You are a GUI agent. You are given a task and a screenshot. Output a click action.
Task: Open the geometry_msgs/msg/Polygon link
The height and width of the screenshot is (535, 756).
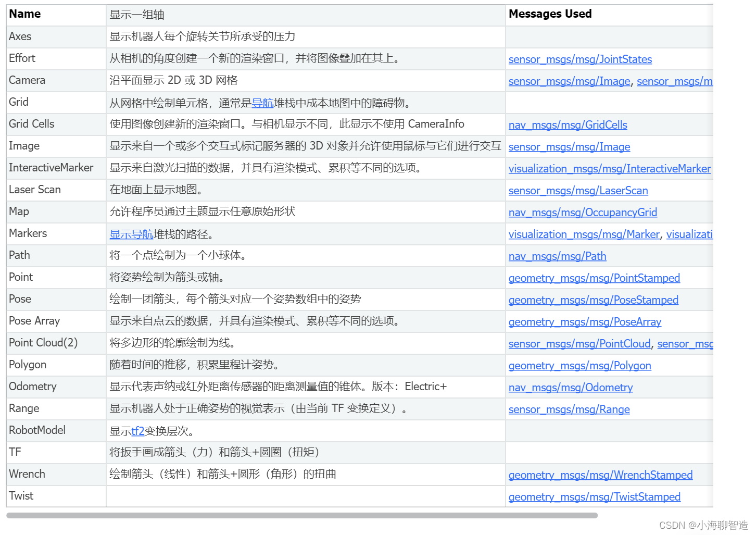(580, 366)
